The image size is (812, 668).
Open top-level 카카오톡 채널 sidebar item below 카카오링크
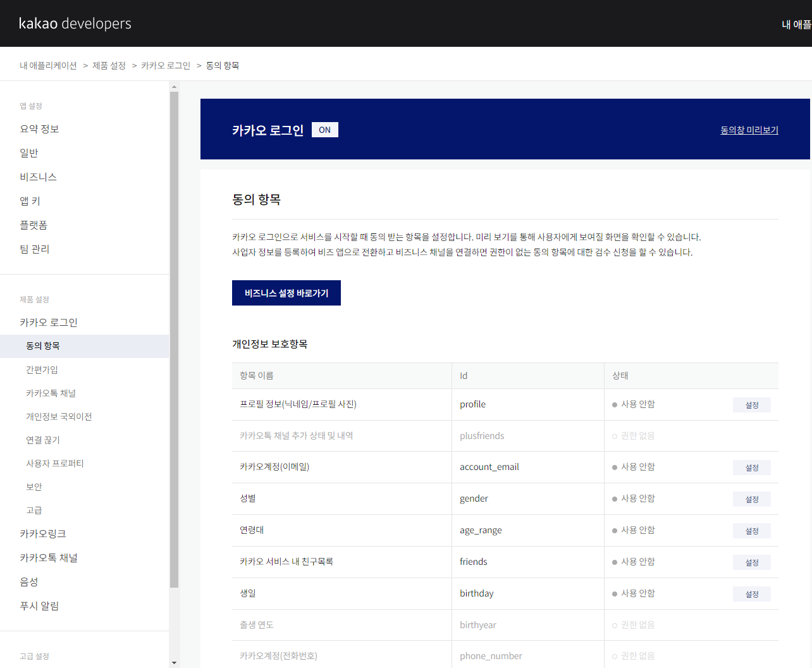click(49, 558)
